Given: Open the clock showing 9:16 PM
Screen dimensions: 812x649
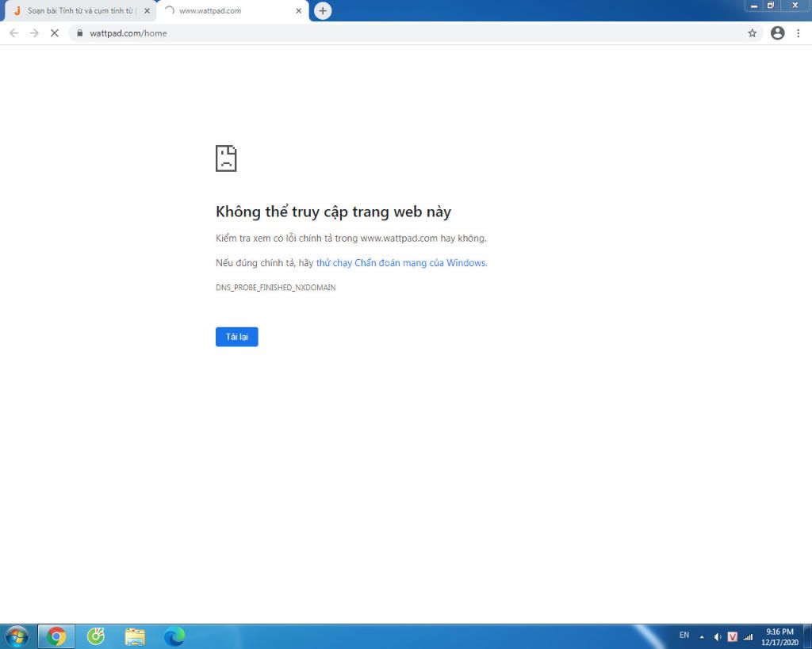Looking at the screenshot, I should (x=779, y=637).
